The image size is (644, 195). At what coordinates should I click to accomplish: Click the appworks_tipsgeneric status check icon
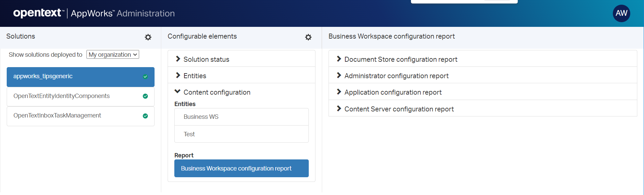click(x=145, y=77)
